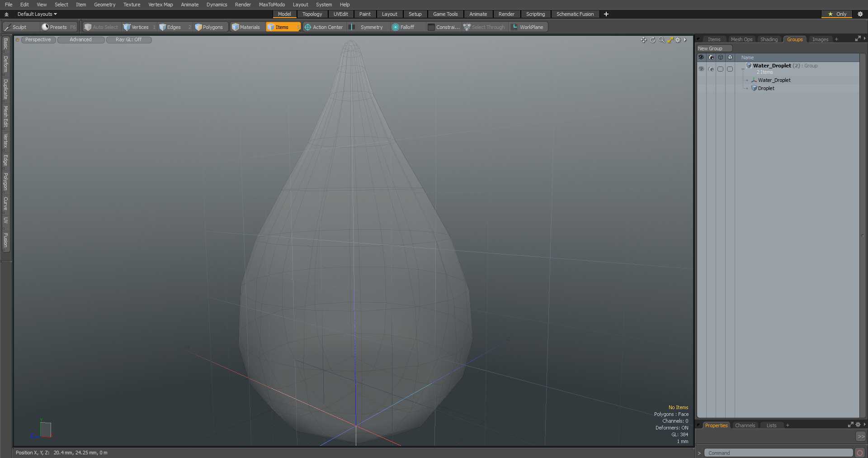Click the command record button
Image resolution: width=868 pixels, height=458 pixels.
coord(860,453)
